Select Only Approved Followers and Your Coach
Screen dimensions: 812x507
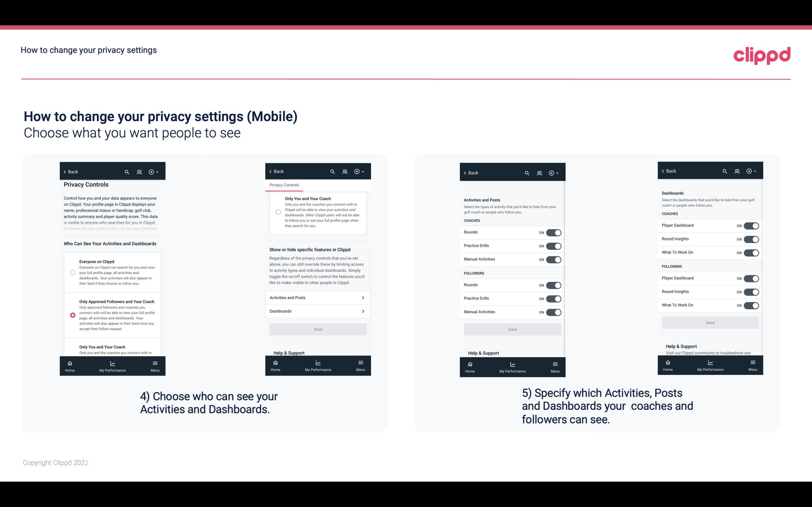(72, 315)
